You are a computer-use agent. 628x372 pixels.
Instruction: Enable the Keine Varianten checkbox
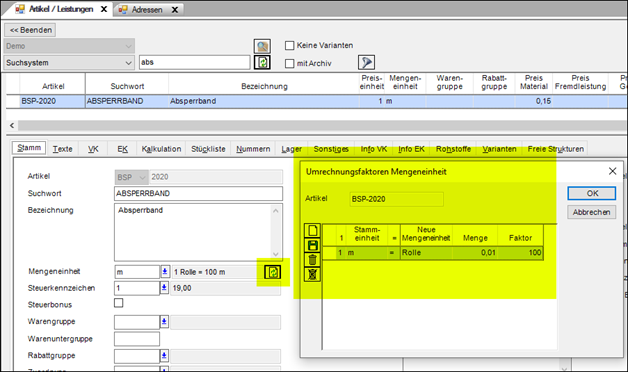point(290,46)
